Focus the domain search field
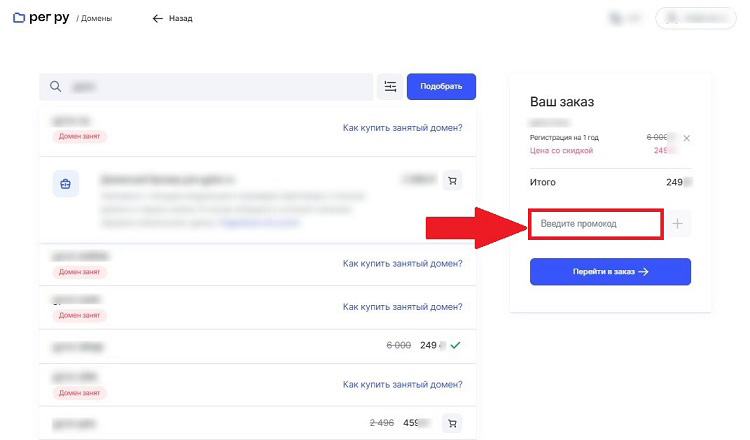Viewport: 750px width, 440px height. click(x=210, y=87)
